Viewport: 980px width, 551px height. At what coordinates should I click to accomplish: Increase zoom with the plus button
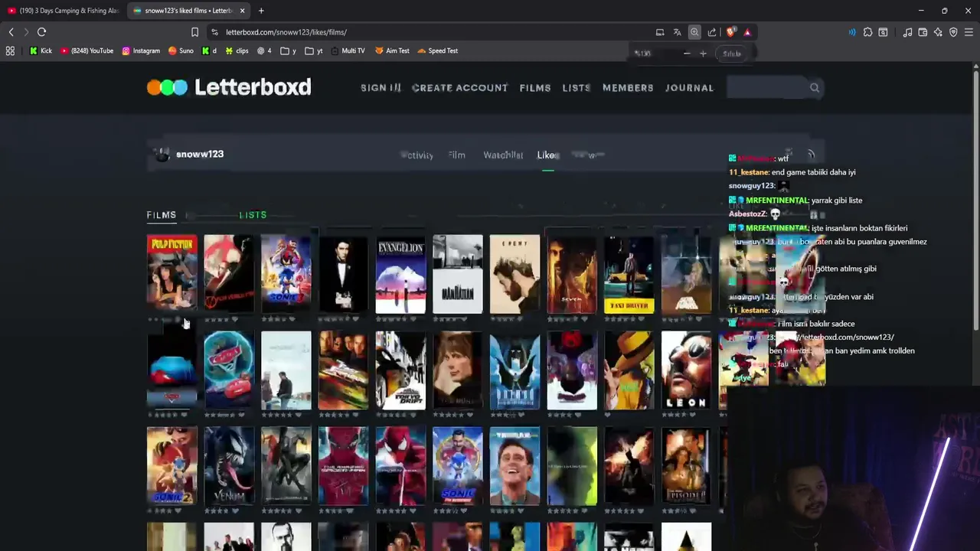click(x=703, y=54)
